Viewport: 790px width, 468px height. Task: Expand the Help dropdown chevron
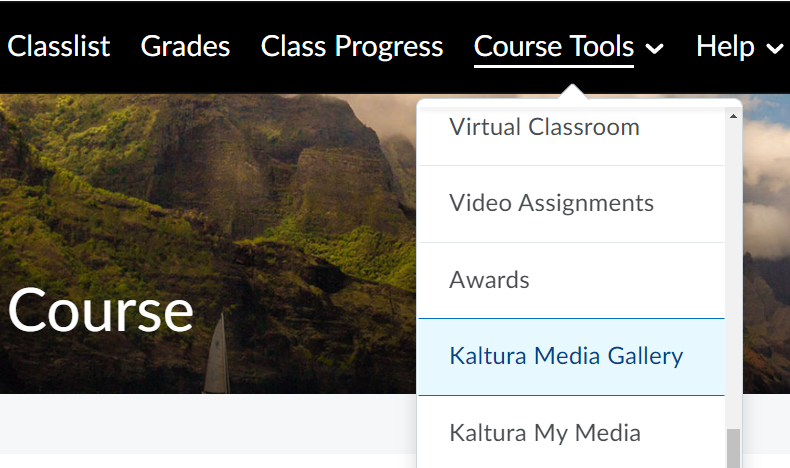774,48
